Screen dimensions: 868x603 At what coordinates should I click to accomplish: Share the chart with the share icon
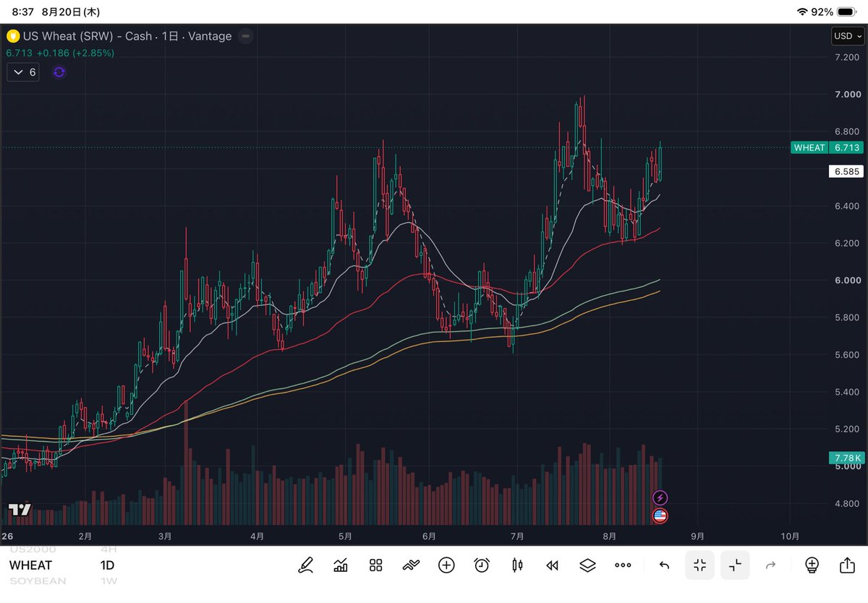(847, 565)
